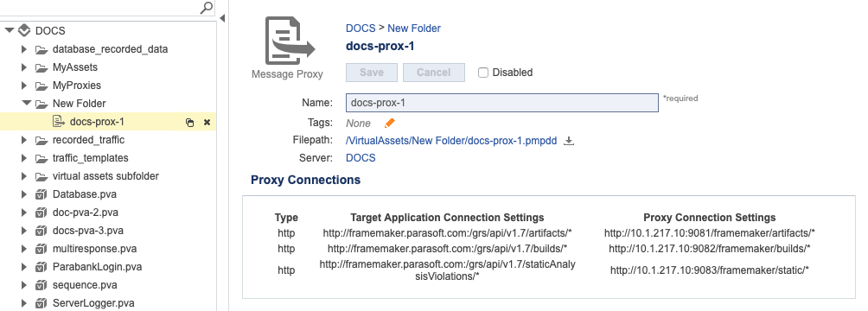Edit tags with the orange pencil icon
The image size is (868, 311).
390,123
